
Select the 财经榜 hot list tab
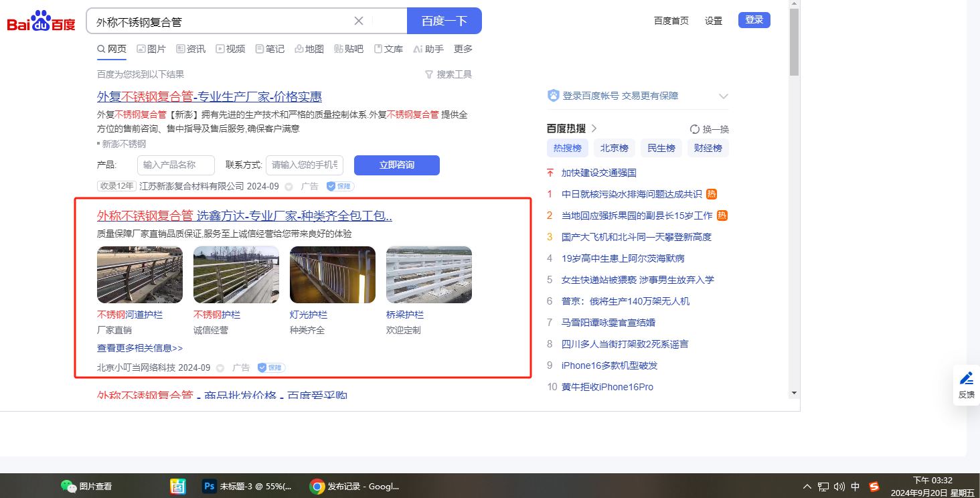click(x=708, y=148)
